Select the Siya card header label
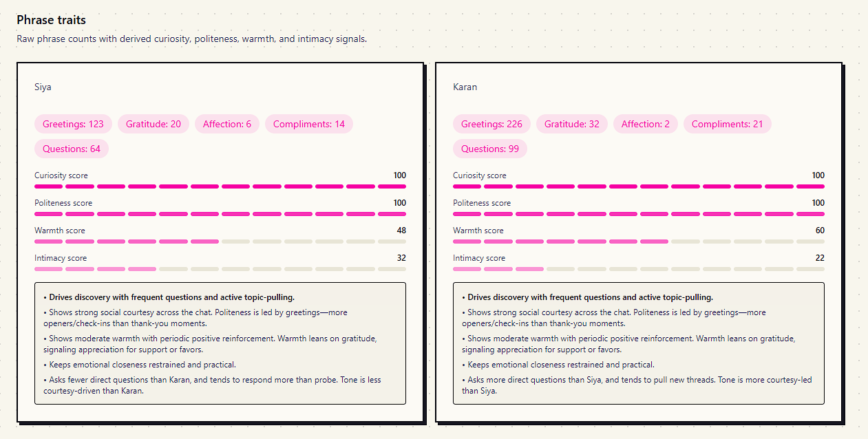This screenshot has width=868, height=439. coord(43,87)
